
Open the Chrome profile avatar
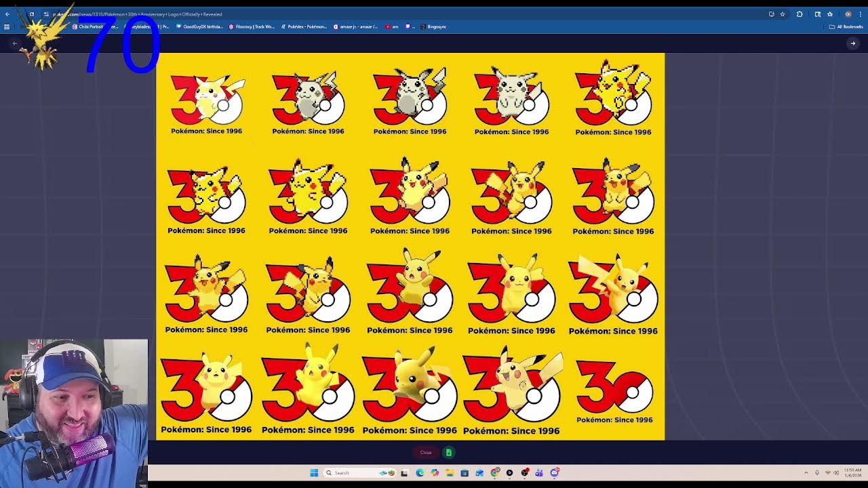(848, 14)
